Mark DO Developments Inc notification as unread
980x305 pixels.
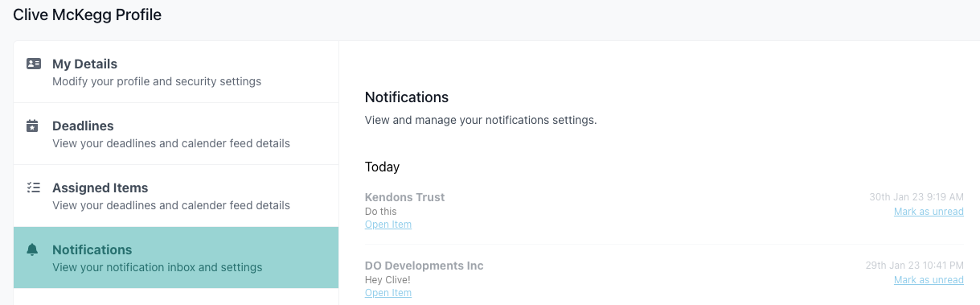pos(929,280)
